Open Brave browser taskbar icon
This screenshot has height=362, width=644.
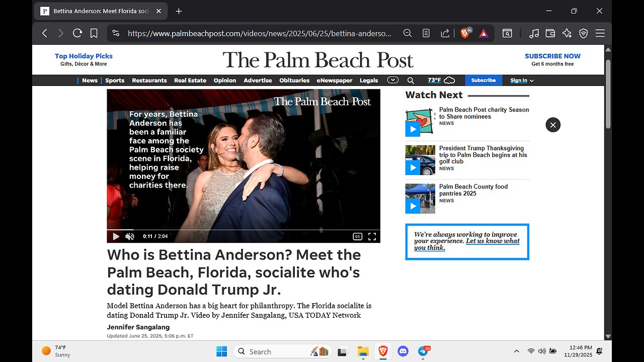(x=383, y=351)
